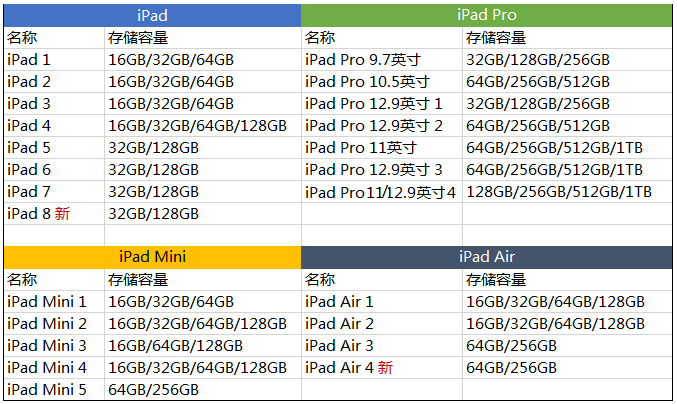Click the iPad Pro 12.9英寸 3 name cell
This screenshot has width=677, height=404.
coord(382,170)
